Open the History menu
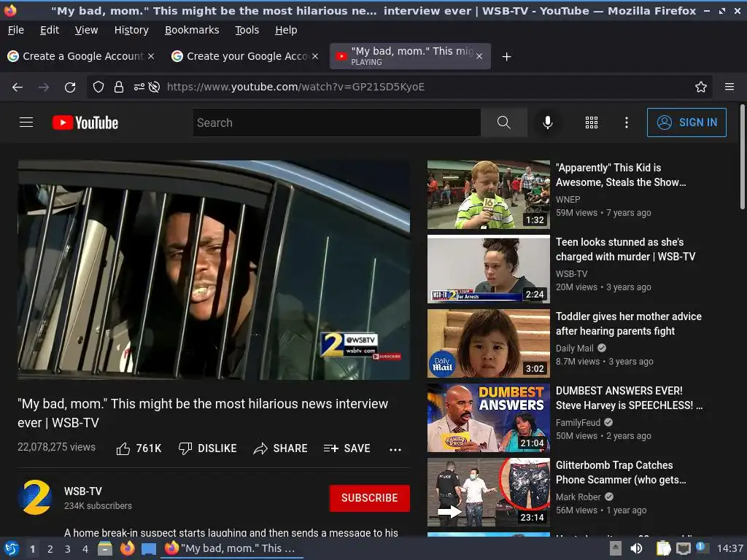This screenshot has height=560, width=747. [131, 30]
